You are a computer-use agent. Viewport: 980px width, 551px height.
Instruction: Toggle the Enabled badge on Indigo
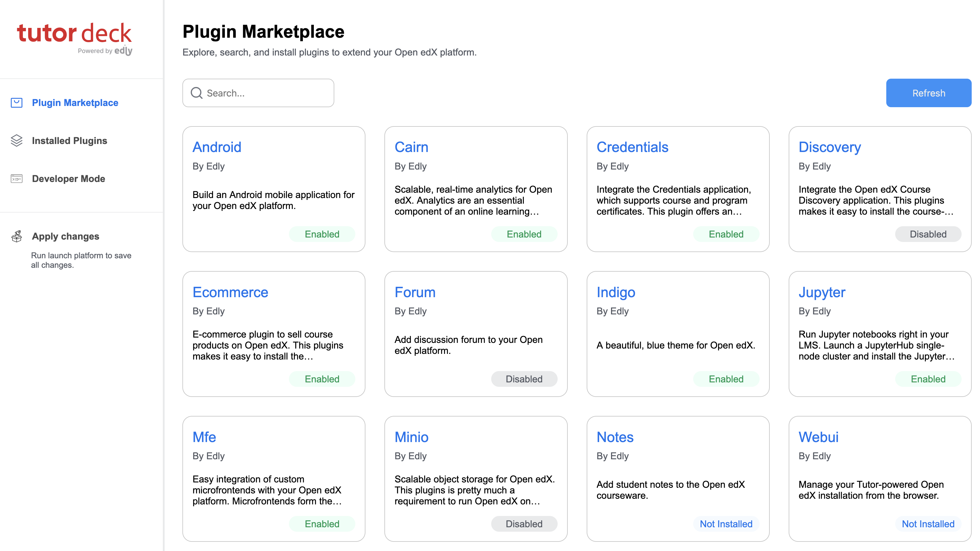pos(726,379)
